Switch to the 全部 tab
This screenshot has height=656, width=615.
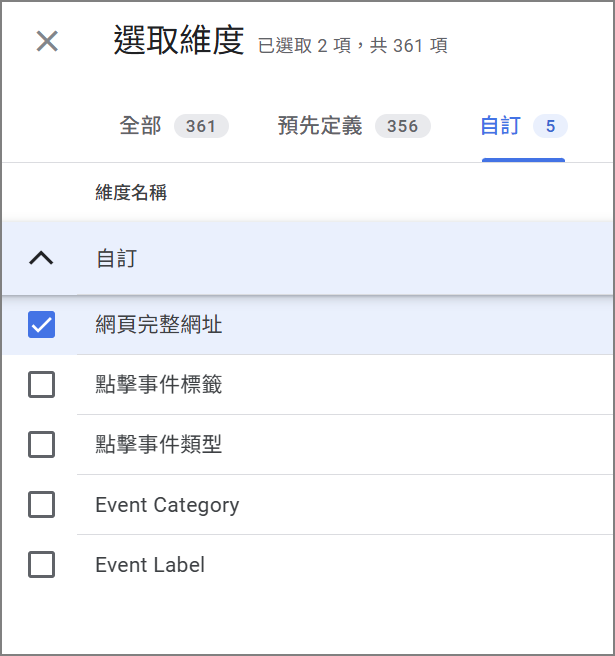[140, 126]
